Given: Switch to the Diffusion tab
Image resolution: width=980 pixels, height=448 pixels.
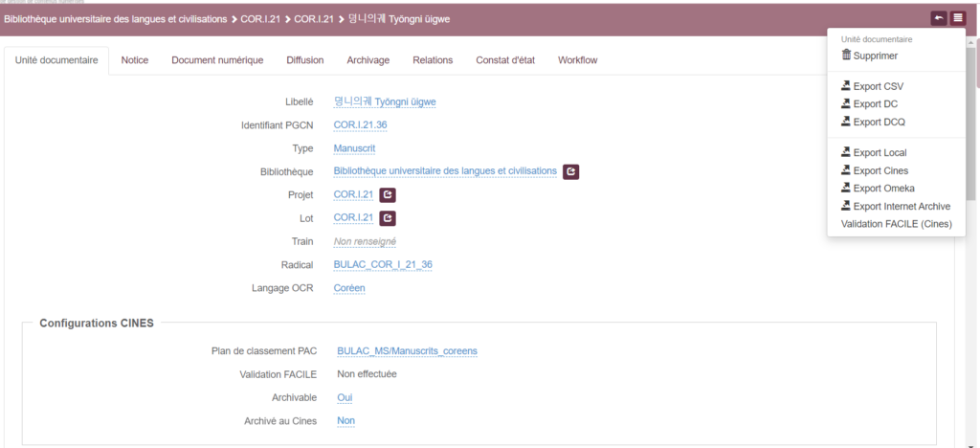Looking at the screenshot, I should 305,60.
